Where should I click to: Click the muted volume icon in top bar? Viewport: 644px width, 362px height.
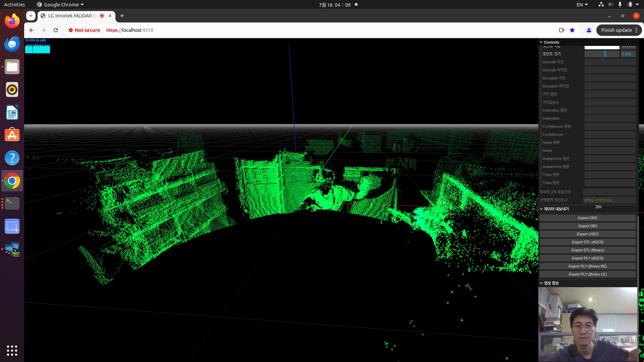[610, 5]
